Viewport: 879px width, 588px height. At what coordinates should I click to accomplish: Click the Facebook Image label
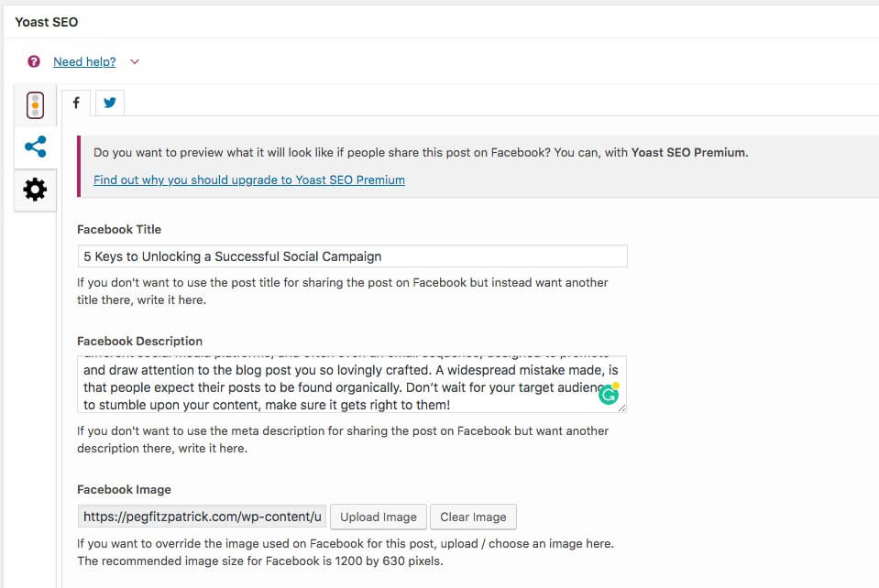pos(124,489)
